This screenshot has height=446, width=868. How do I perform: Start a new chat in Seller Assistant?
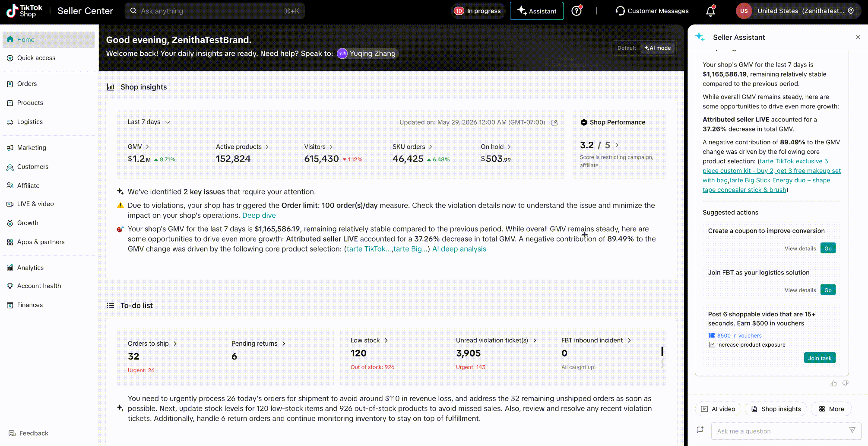tap(700, 430)
